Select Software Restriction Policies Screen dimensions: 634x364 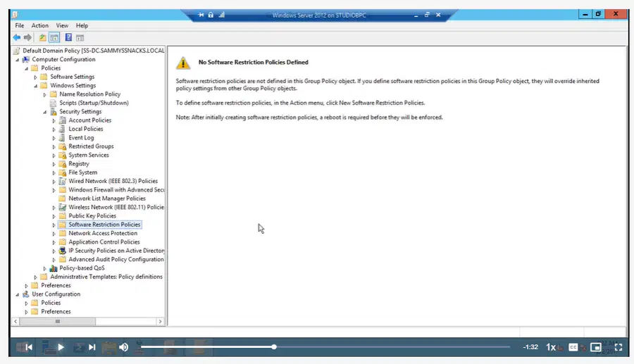(x=104, y=225)
